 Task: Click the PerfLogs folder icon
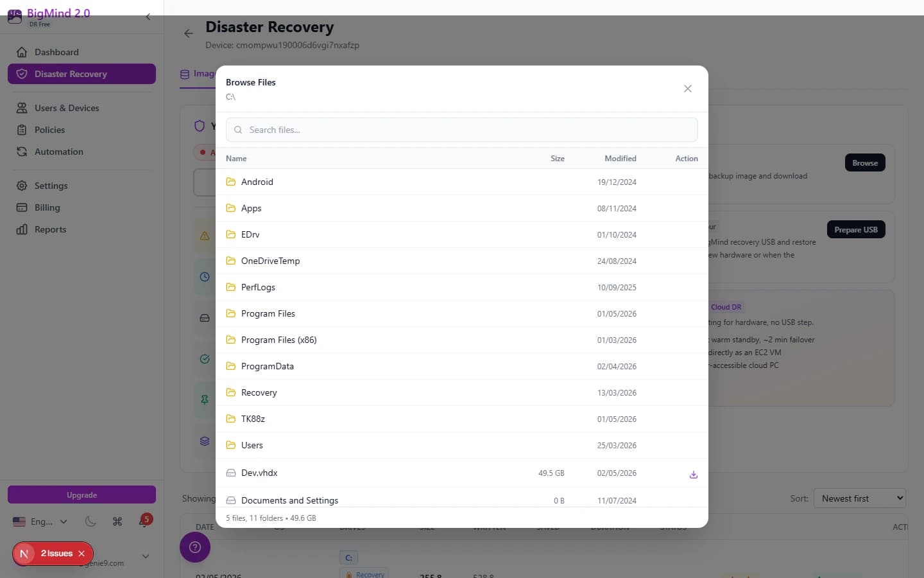231,287
